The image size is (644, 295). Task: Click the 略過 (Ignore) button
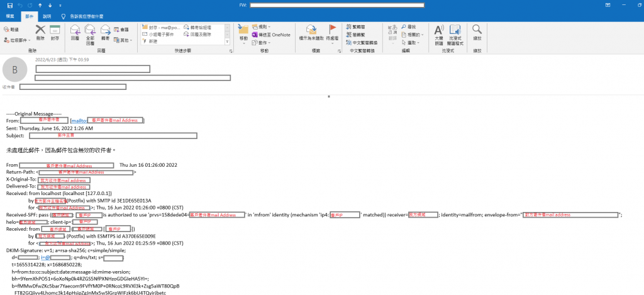[x=11, y=30]
